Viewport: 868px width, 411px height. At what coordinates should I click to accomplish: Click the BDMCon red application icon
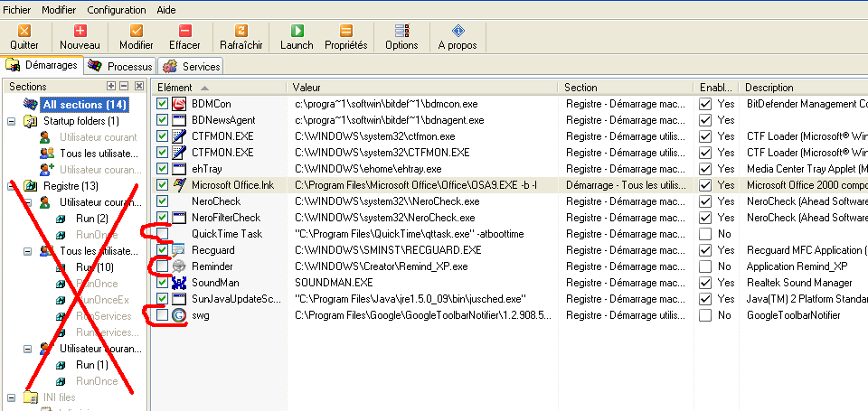pyautogui.click(x=178, y=104)
